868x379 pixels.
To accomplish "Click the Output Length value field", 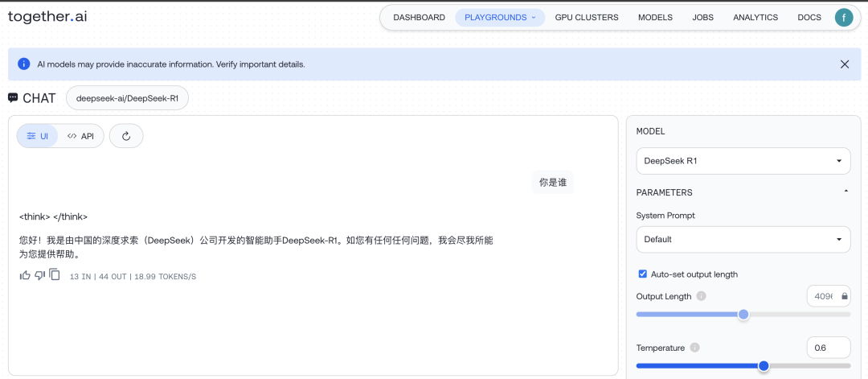I will [829, 296].
